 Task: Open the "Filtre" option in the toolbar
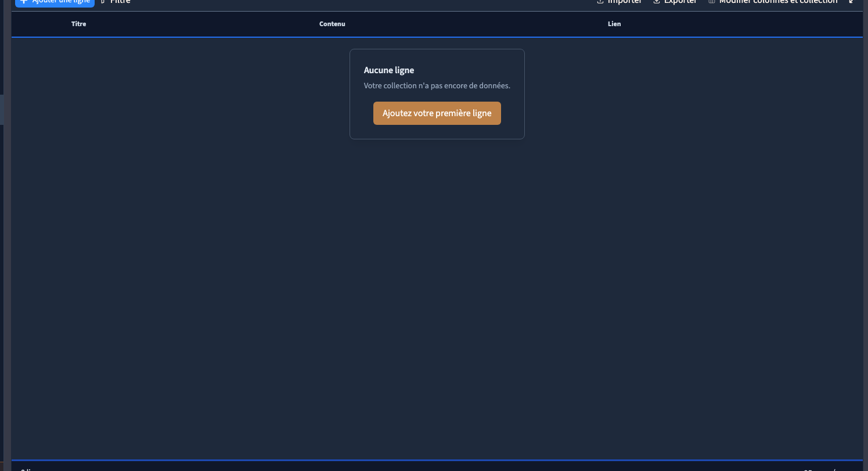(115, 2)
